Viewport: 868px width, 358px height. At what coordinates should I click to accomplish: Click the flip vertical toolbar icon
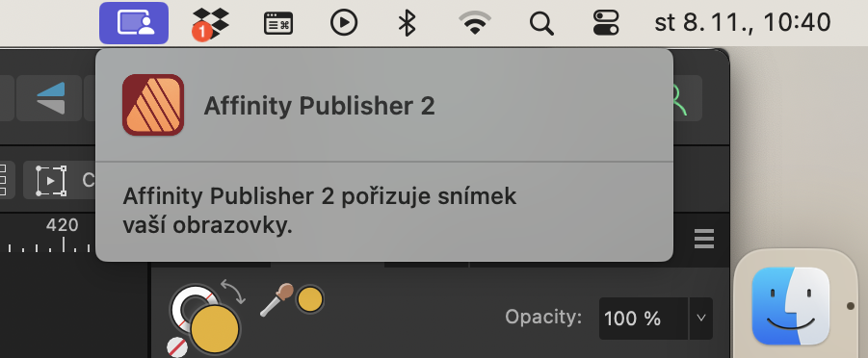(x=51, y=98)
